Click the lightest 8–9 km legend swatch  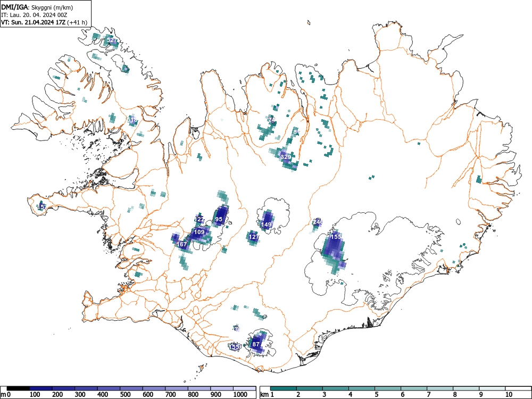(466, 388)
